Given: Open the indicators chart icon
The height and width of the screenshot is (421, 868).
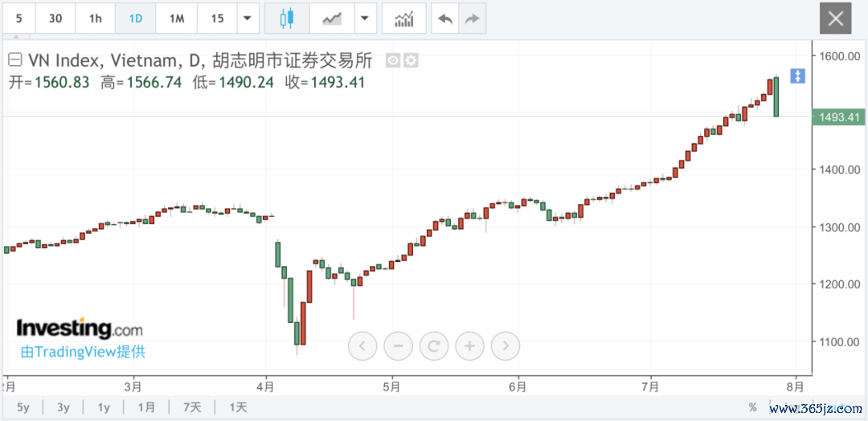Looking at the screenshot, I should click(404, 18).
